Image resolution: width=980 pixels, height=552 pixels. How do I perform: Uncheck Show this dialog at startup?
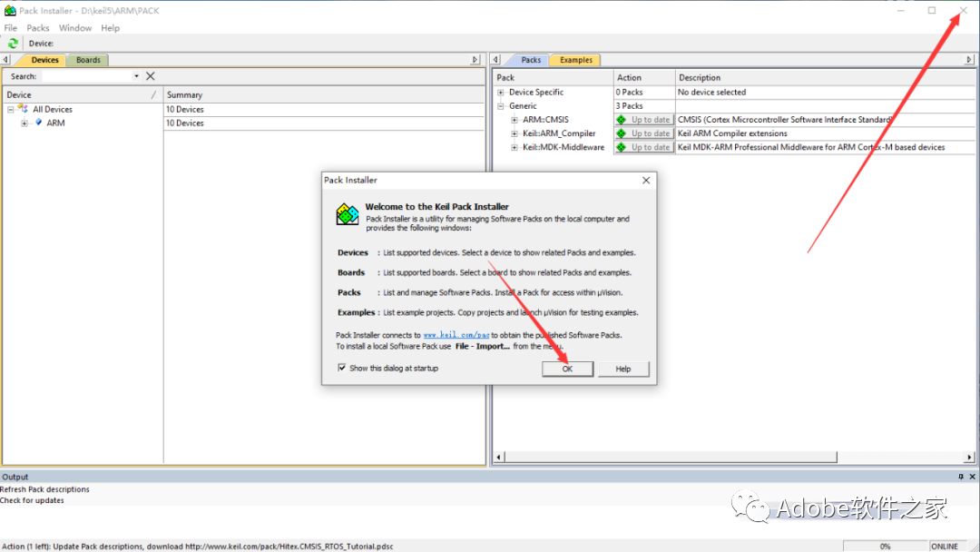pos(340,369)
